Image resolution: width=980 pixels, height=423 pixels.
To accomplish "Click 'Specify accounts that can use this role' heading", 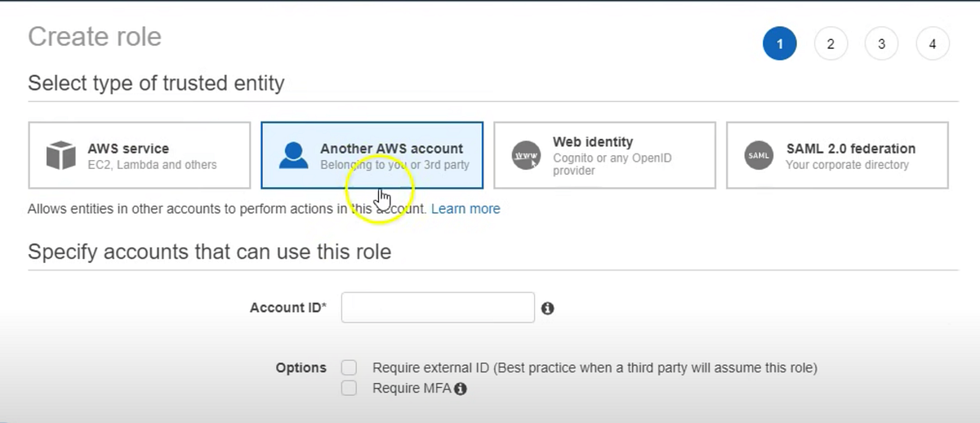I will click(x=210, y=252).
